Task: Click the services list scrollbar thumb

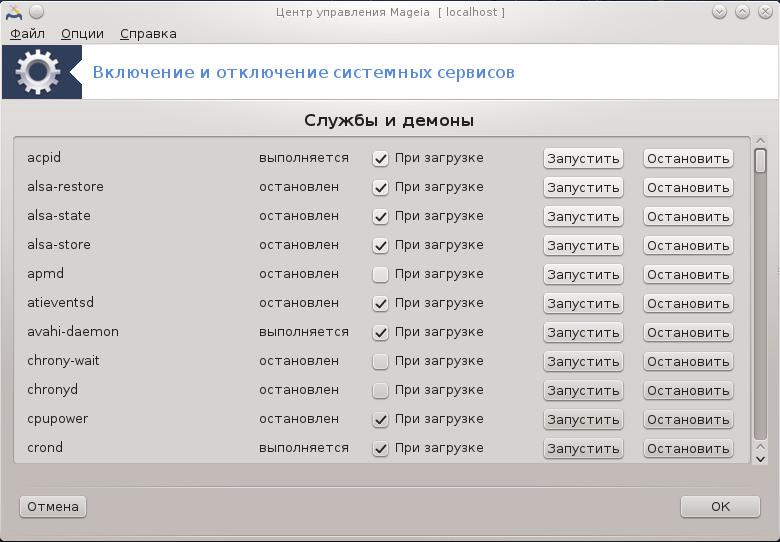Action: coord(760,161)
